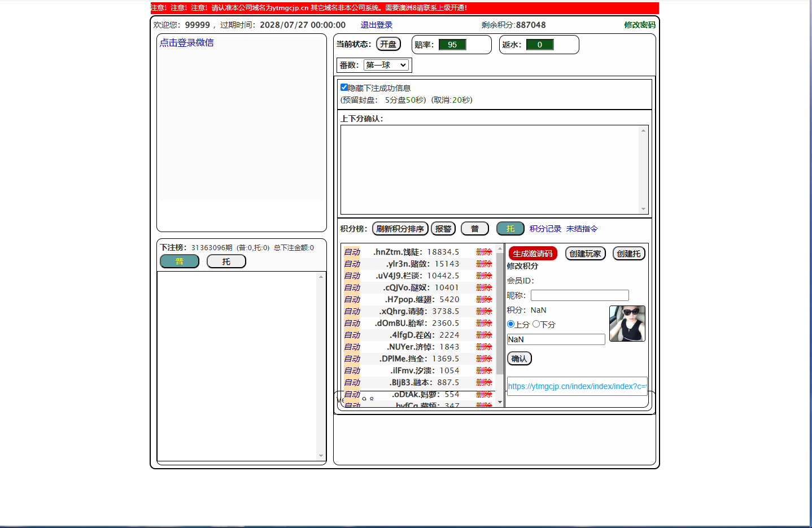Click 自动 on the .4lfgD row

coord(352,335)
